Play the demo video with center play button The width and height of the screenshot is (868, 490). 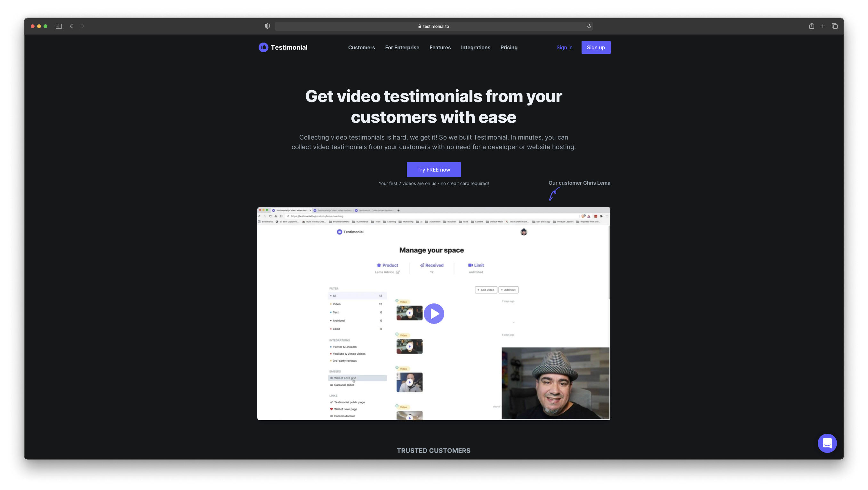click(434, 314)
